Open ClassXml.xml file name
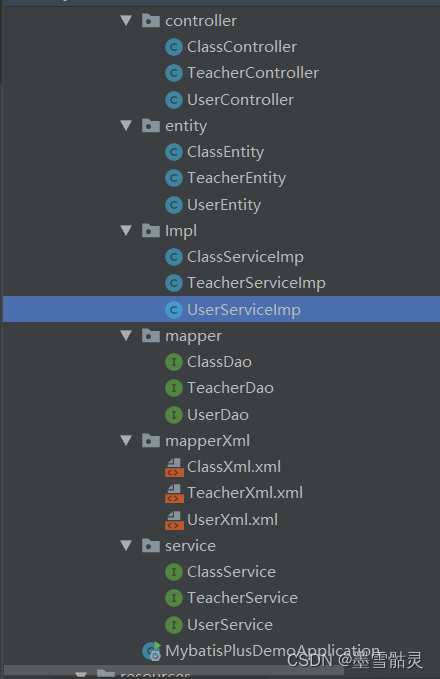 [x=234, y=467]
